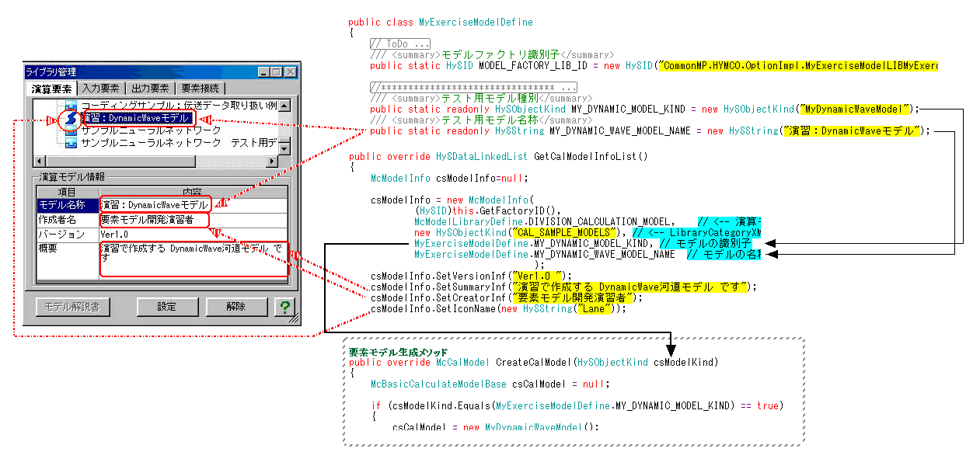Close the ライブラリ管理 dialog
This screenshot has width=980, height=459.
[x=290, y=71]
